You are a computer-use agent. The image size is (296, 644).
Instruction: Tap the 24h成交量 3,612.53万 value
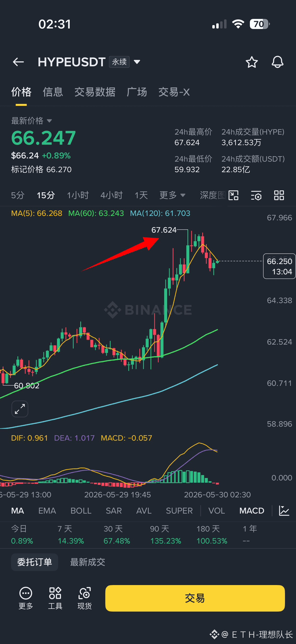(241, 143)
